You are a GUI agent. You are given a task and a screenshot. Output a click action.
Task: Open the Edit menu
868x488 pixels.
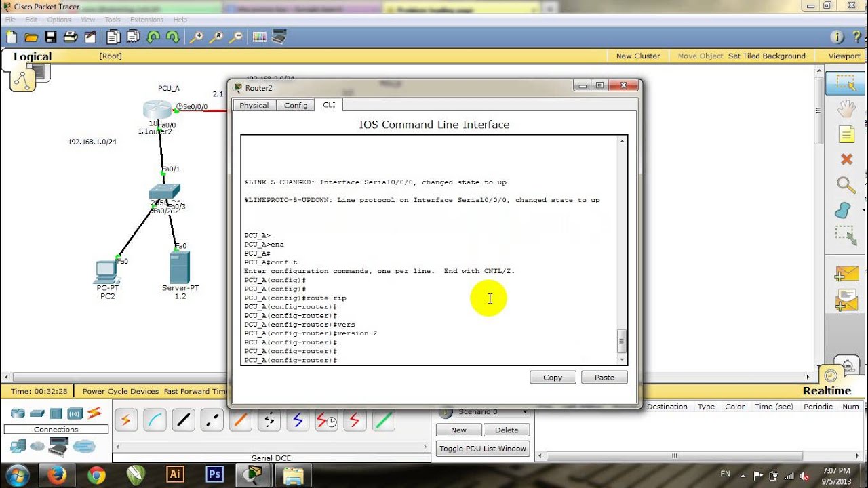(x=31, y=20)
